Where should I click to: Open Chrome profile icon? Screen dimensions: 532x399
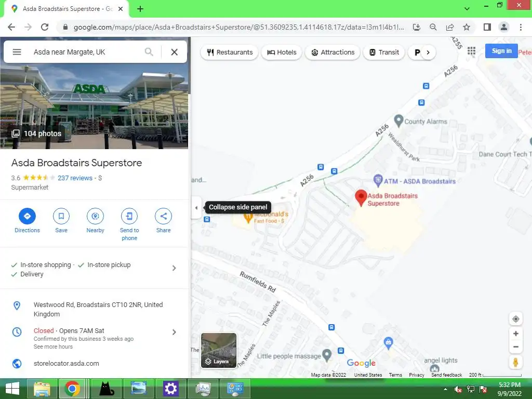pyautogui.click(x=504, y=27)
